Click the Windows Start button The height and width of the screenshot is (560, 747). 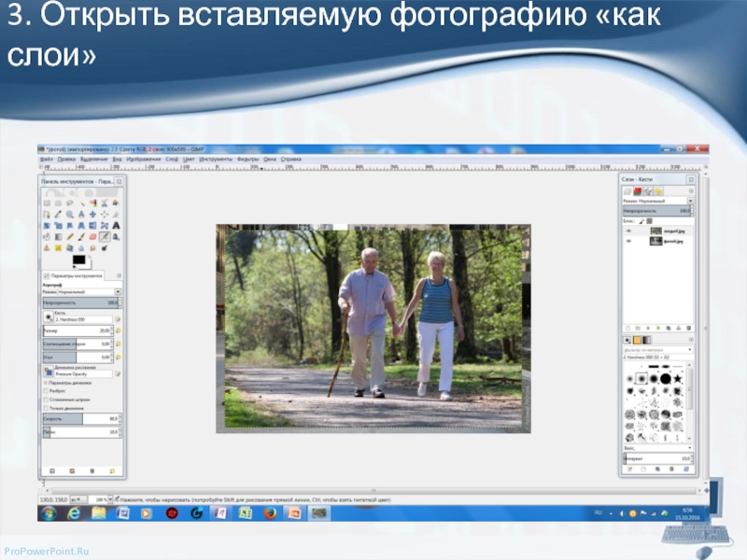point(48,512)
